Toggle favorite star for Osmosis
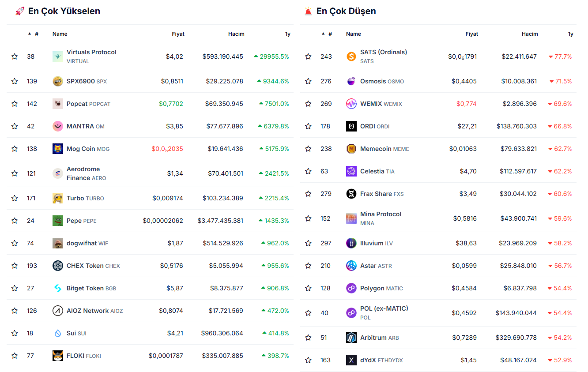Viewport: 588px width, 372px height. click(x=308, y=81)
